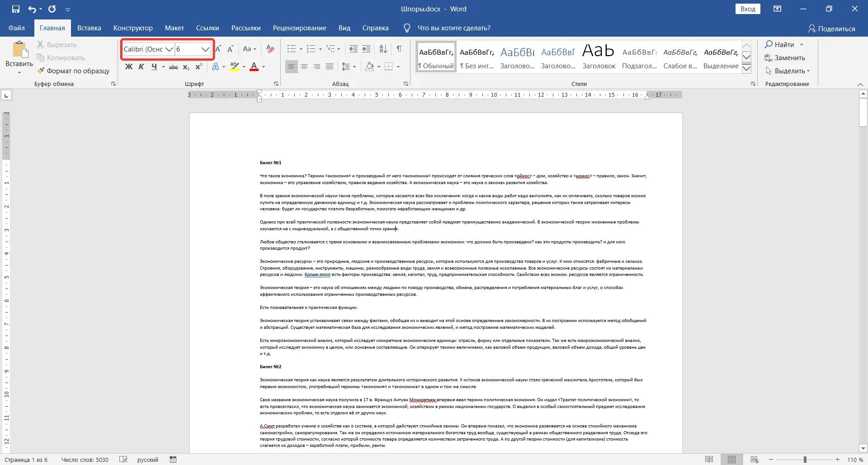Viewport: 868px width, 465px height.
Task: Open the Paragraph settings dialog launcher
Action: coord(406,84)
